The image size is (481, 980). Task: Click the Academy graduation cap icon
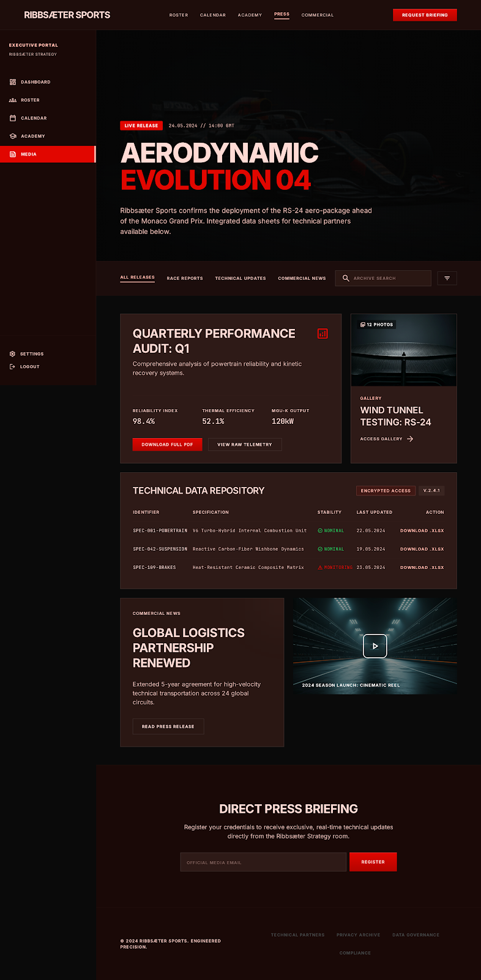(13, 136)
